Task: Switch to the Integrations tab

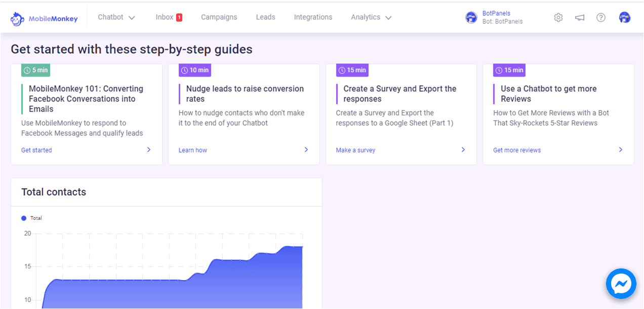Action: point(313,17)
